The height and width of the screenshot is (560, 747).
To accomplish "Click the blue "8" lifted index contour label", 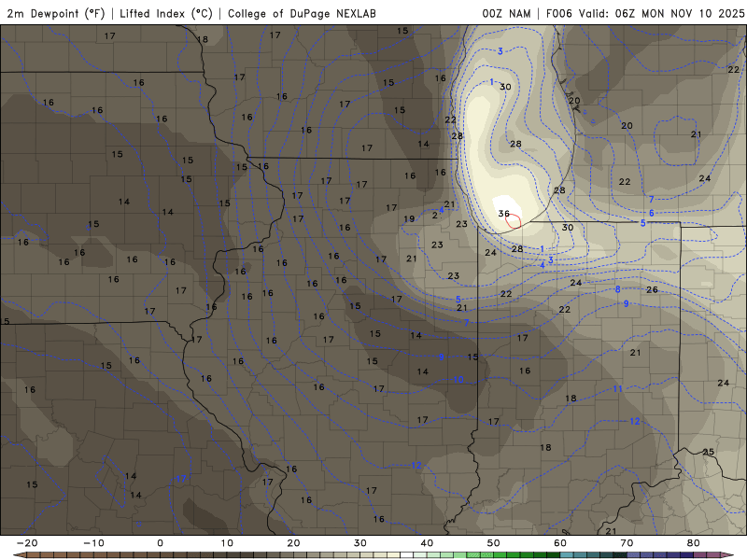I will click(x=617, y=289).
